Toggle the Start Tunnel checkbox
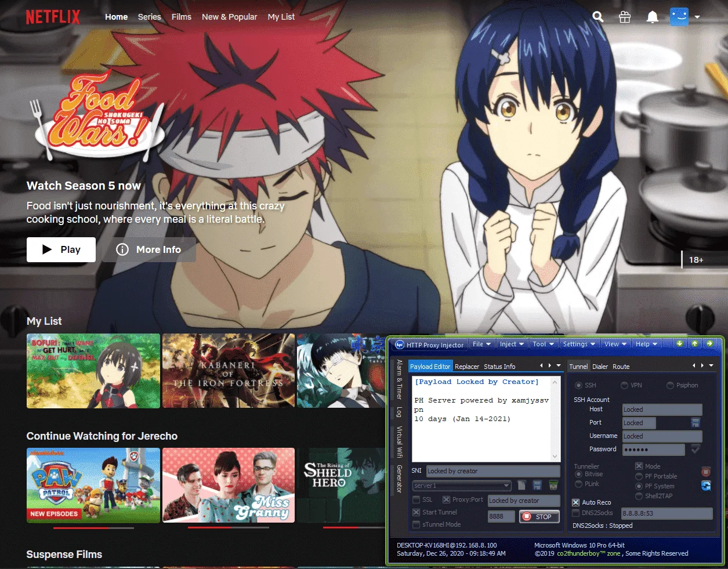Screen dimensions: 728x569 click(416, 512)
